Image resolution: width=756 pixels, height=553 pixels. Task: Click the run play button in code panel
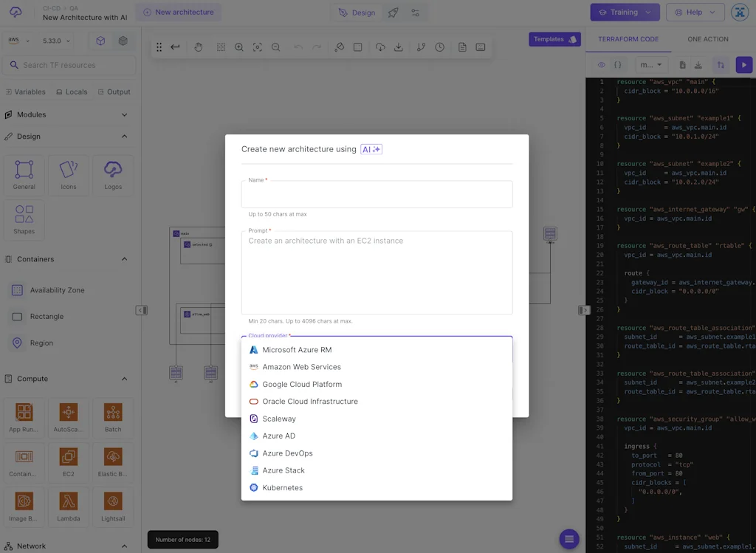(743, 65)
